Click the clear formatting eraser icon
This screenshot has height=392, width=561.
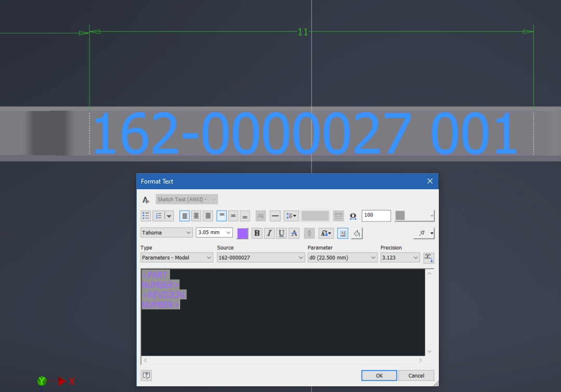click(357, 233)
